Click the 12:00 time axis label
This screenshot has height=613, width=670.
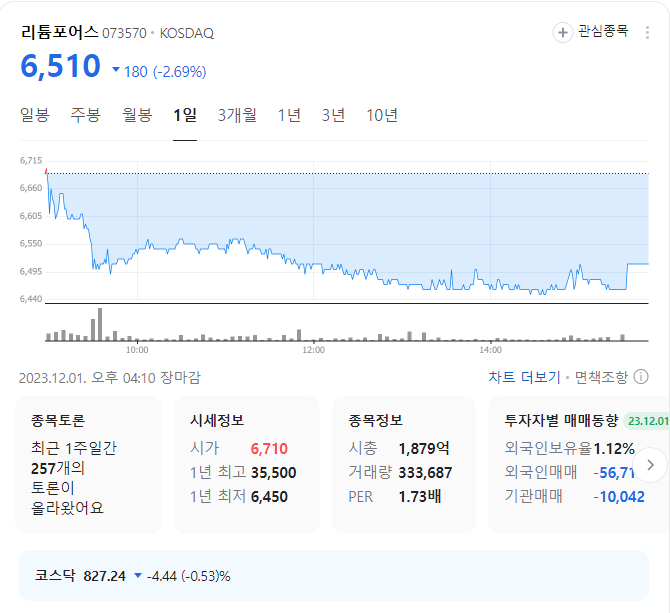tap(314, 350)
